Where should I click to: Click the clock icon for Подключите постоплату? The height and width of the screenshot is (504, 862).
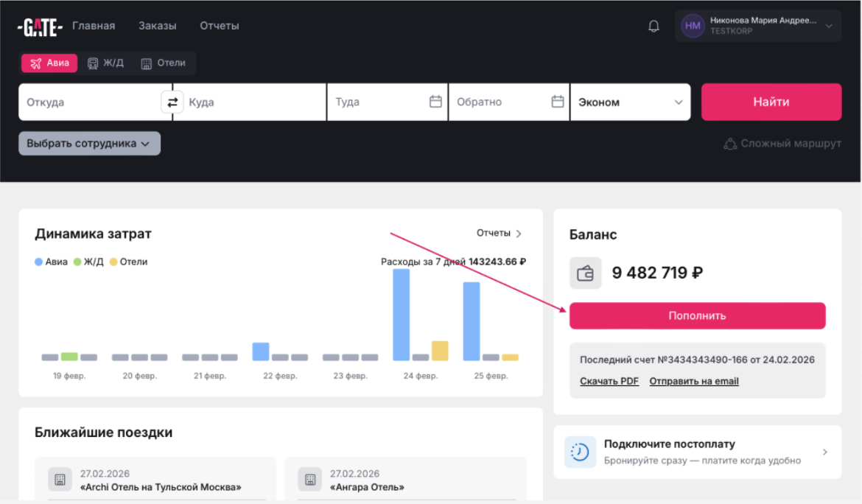580,452
